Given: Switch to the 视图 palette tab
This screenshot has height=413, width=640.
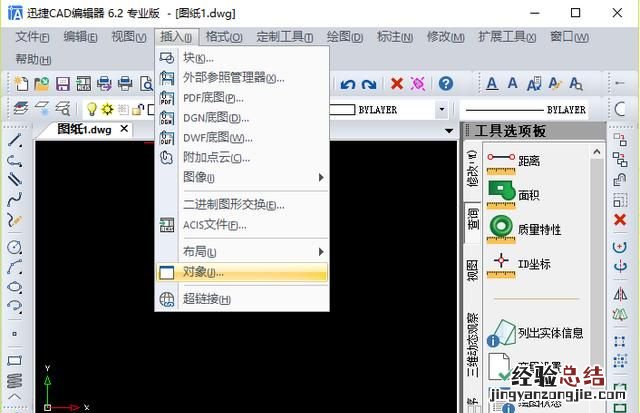Looking at the screenshot, I should tap(473, 270).
